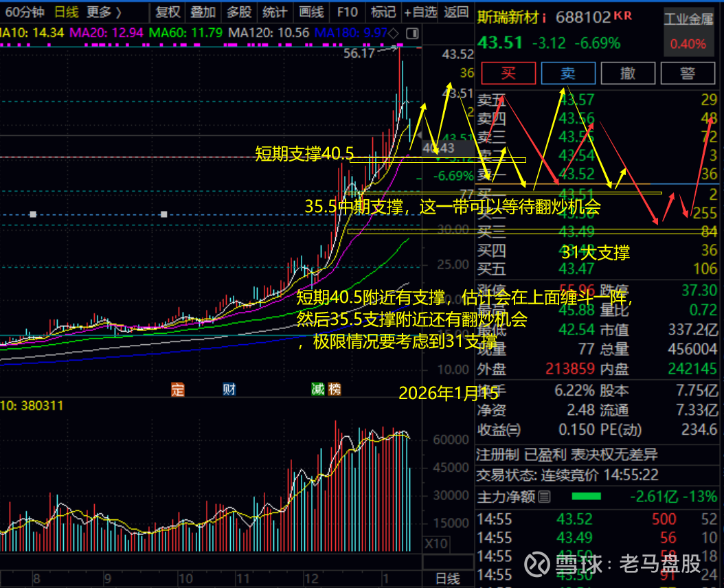Open 统计 statistics tool
The image size is (724, 588).
[275, 12]
